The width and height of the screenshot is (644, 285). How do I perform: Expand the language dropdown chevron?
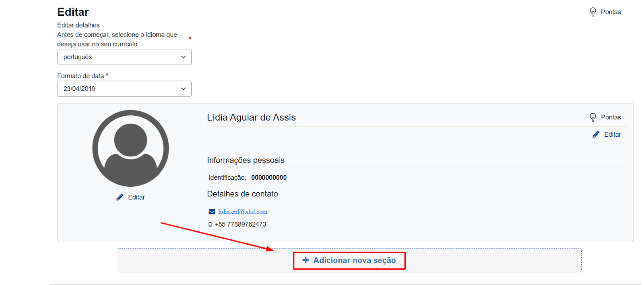[x=184, y=57]
